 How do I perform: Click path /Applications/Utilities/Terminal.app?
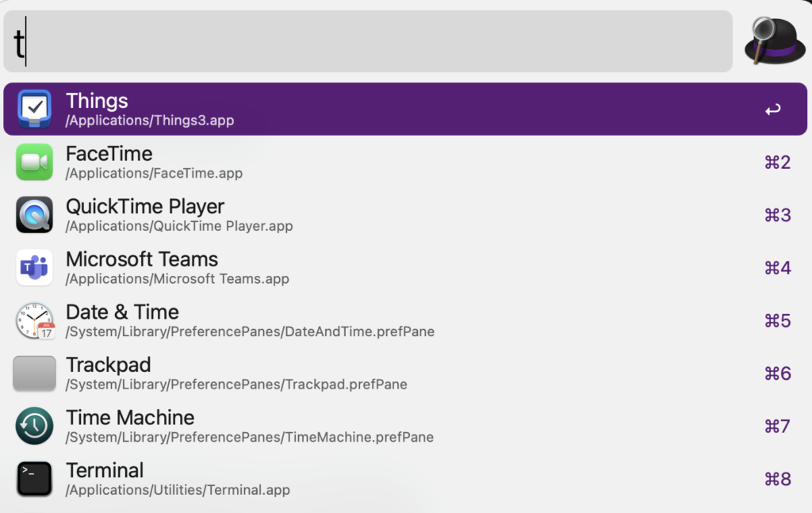[178, 490]
